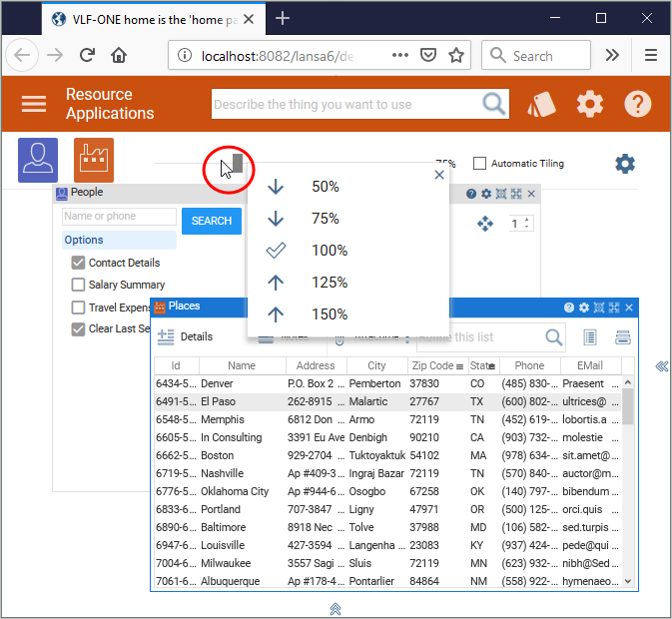Viewport: 672px width, 619px height.
Task: Click the expand icon in People panel header
Action: click(516, 194)
